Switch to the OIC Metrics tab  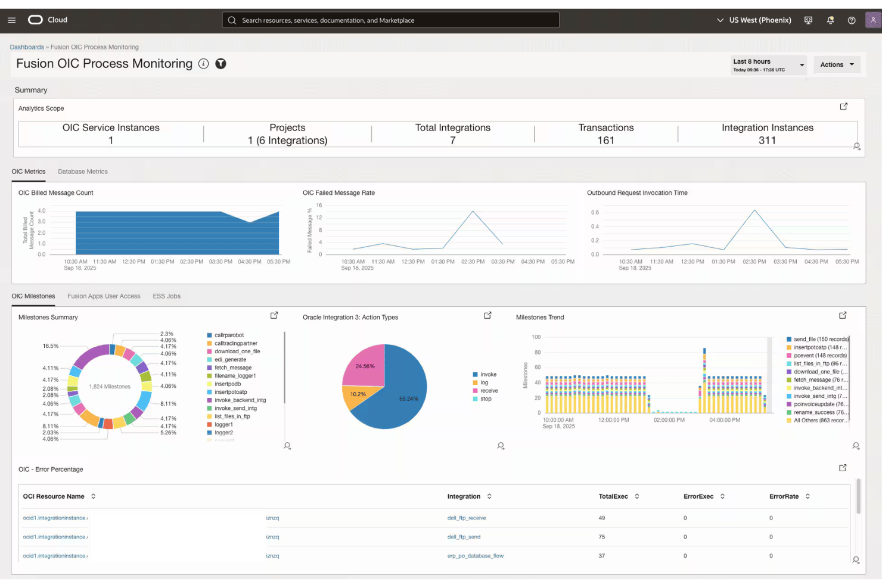29,172
